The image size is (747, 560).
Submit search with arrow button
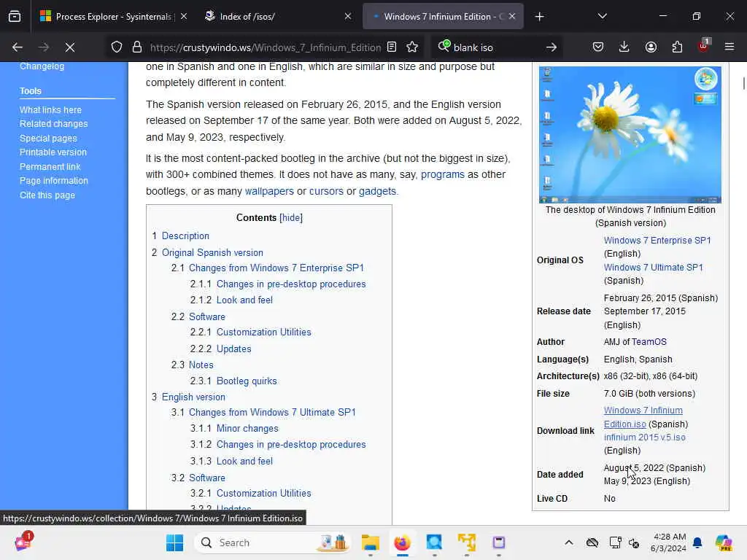click(x=551, y=47)
